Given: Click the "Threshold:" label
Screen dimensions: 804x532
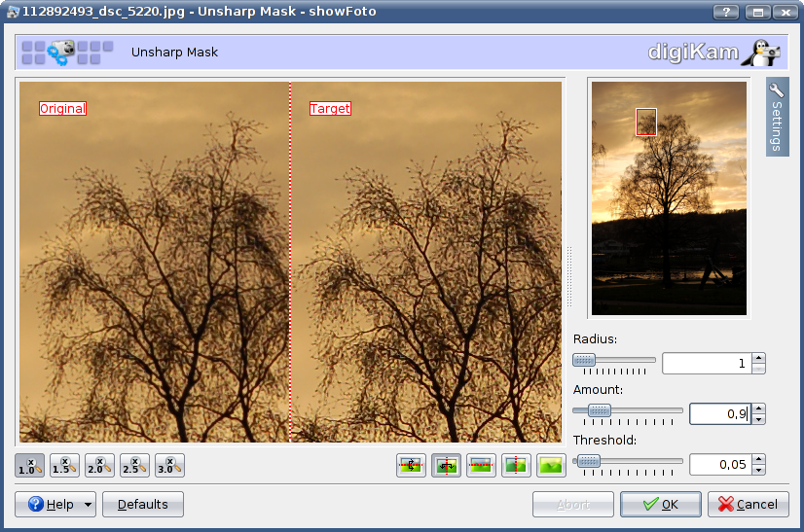Looking at the screenshot, I should tap(605, 441).
